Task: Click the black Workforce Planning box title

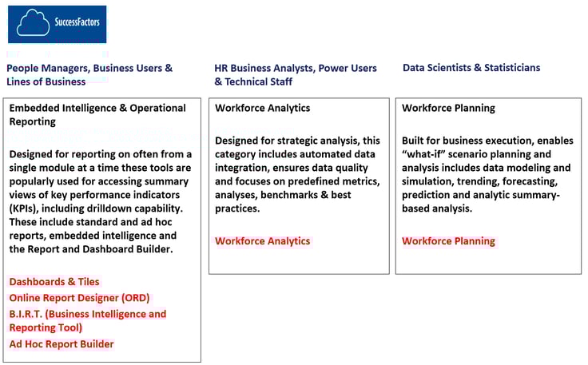Action: (x=448, y=108)
